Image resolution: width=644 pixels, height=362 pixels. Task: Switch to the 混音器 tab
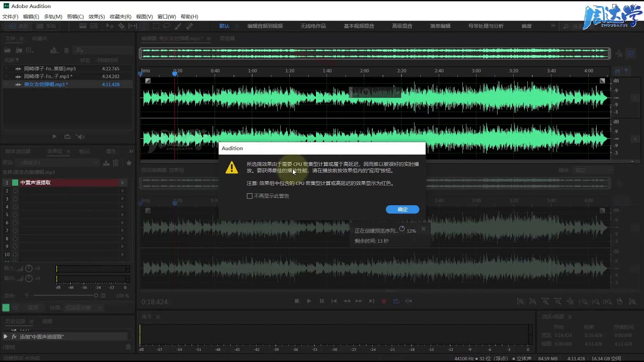[x=227, y=38]
